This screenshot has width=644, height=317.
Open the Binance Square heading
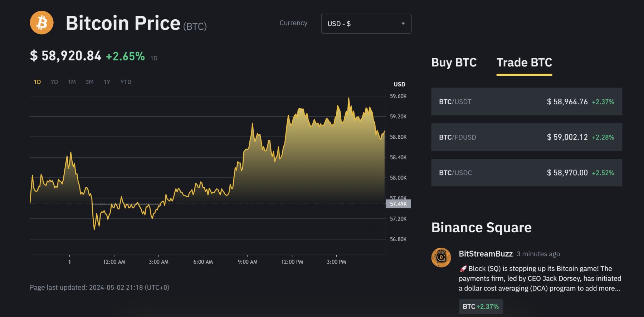pos(481,228)
